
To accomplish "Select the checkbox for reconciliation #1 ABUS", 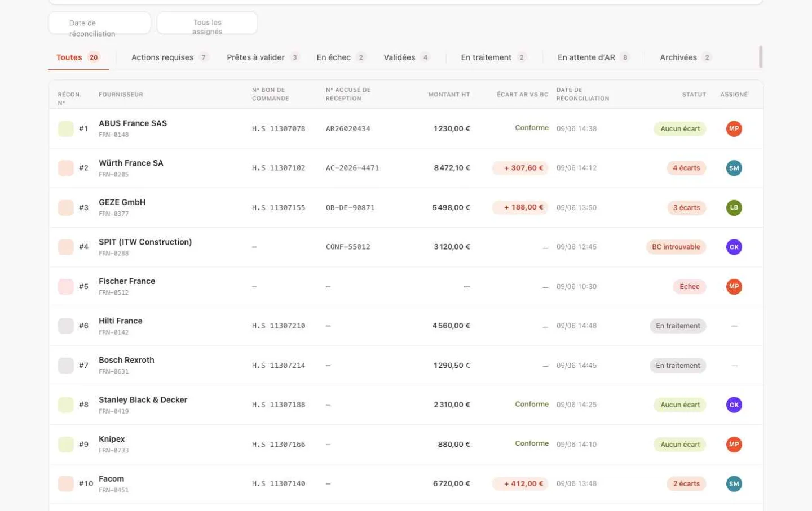I will coord(66,128).
